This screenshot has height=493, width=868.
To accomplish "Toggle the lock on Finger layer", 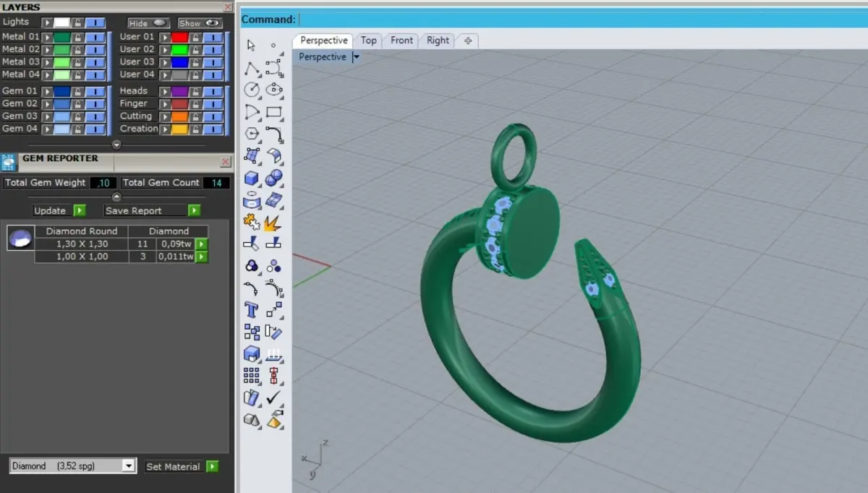I will tap(196, 105).
